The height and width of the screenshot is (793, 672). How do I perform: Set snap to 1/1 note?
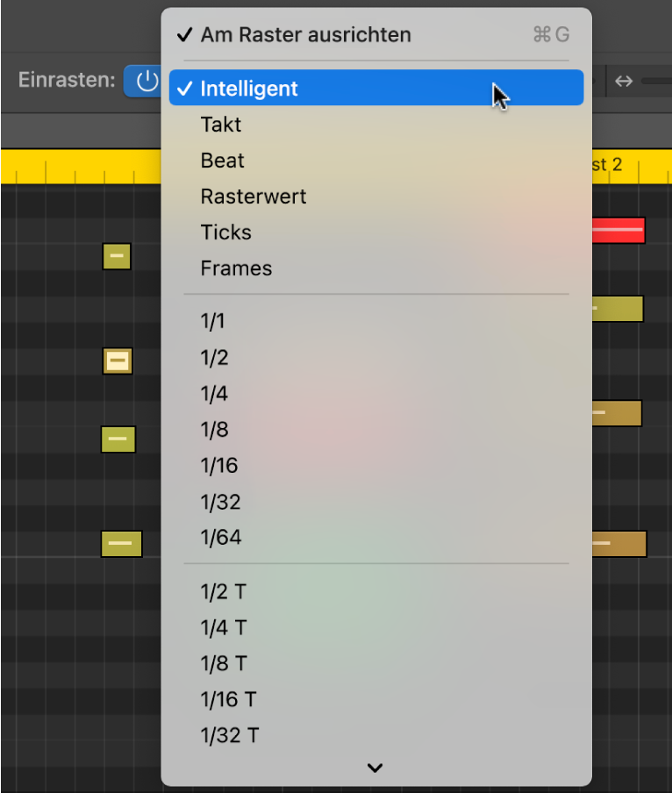[x=213, y=321]
